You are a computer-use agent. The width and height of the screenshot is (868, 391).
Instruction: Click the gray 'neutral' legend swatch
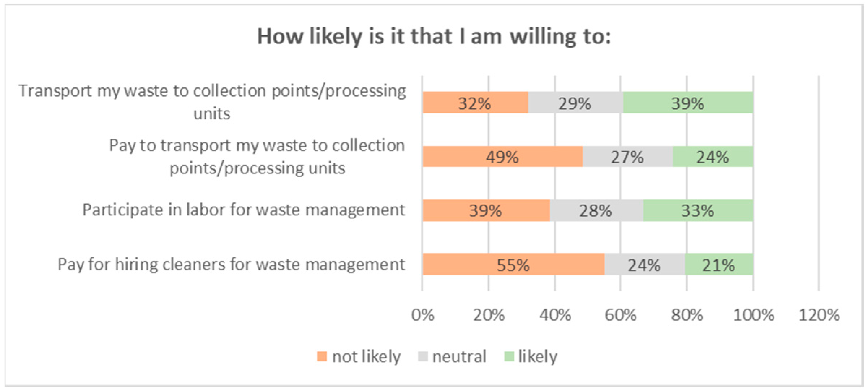423,357
